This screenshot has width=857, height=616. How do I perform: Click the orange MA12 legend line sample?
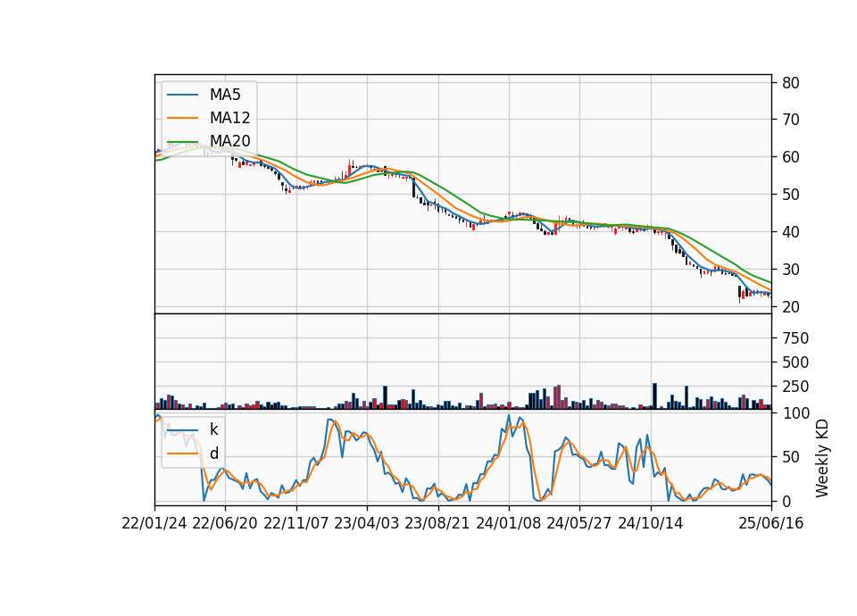coord(182,118)
